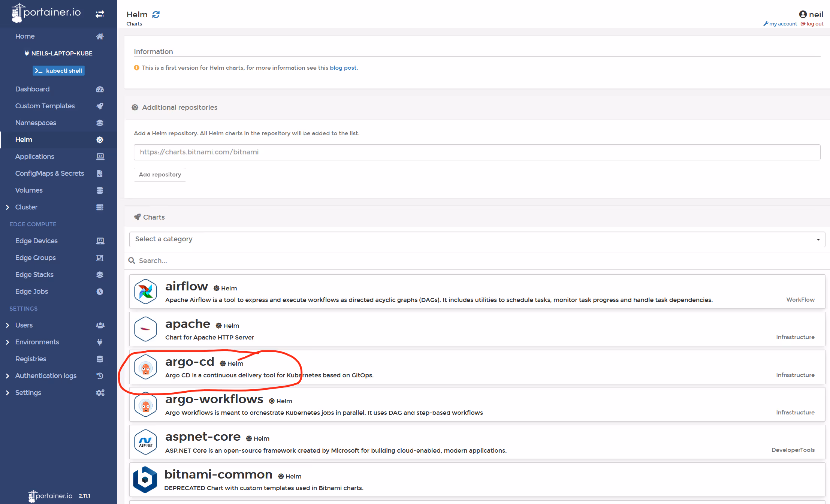The image size is (830, 504).
Task: Expand the Users menu chevron
Action: (7, 325)
